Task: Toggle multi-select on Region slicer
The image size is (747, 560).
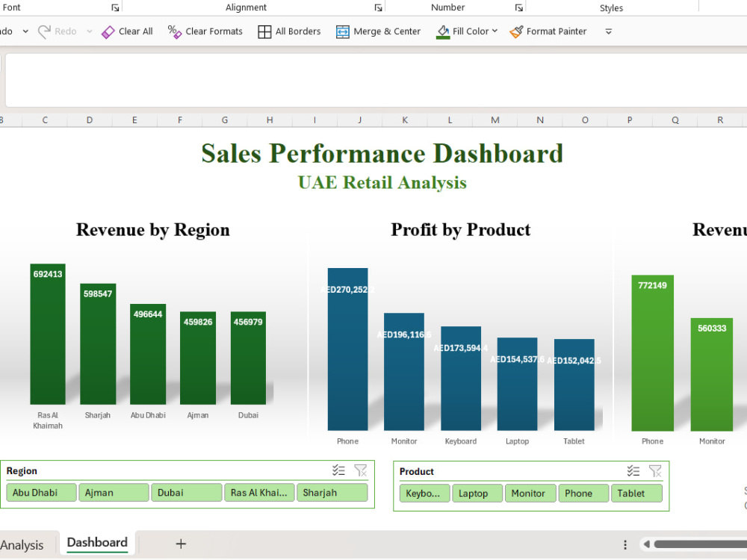Action: click(338, 470)
